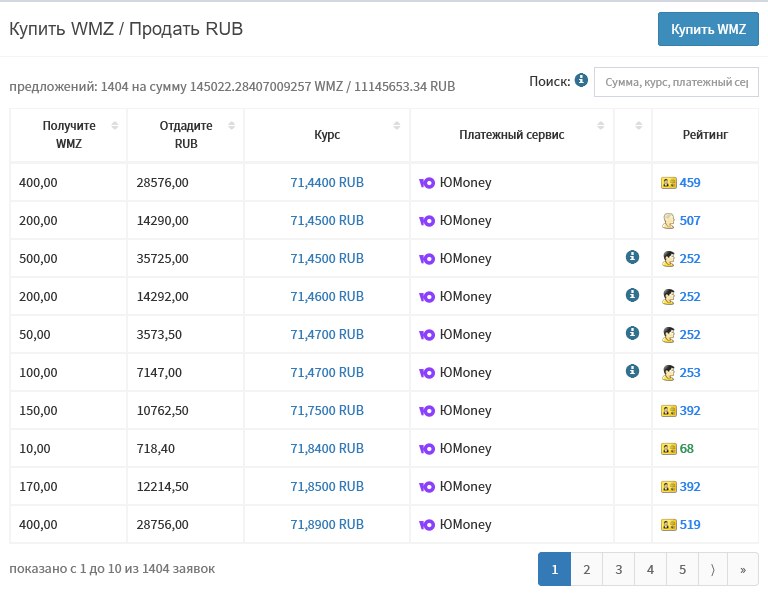The height and width of the screenshot is (593, 768).
Task: Click the info icon next to Поиск
Action: 581,79
